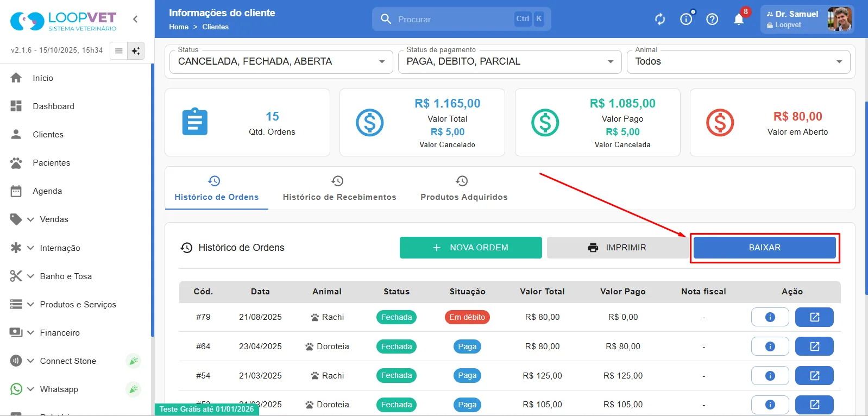Viewport: 868px width, 416px height.
Task: Open Dr. Samuel profile avatar
Action: point(839,19)
